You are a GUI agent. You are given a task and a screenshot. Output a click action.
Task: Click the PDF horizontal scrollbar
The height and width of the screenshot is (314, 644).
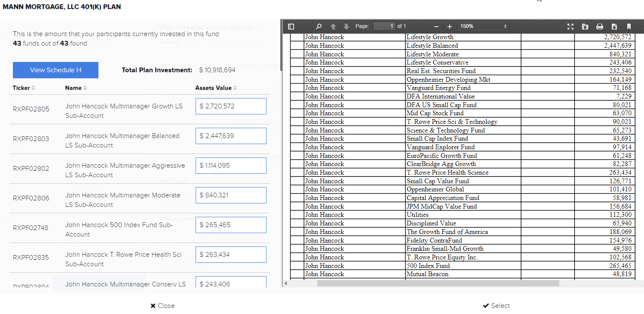tap(438, 283)
